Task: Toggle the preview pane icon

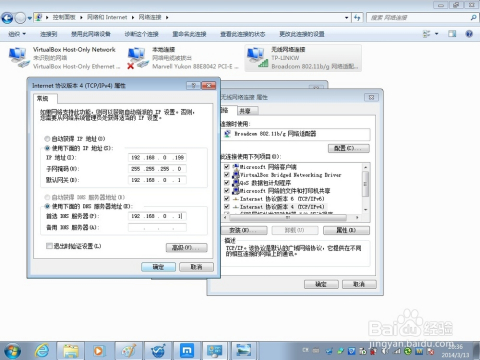Action: click(452, 34)
